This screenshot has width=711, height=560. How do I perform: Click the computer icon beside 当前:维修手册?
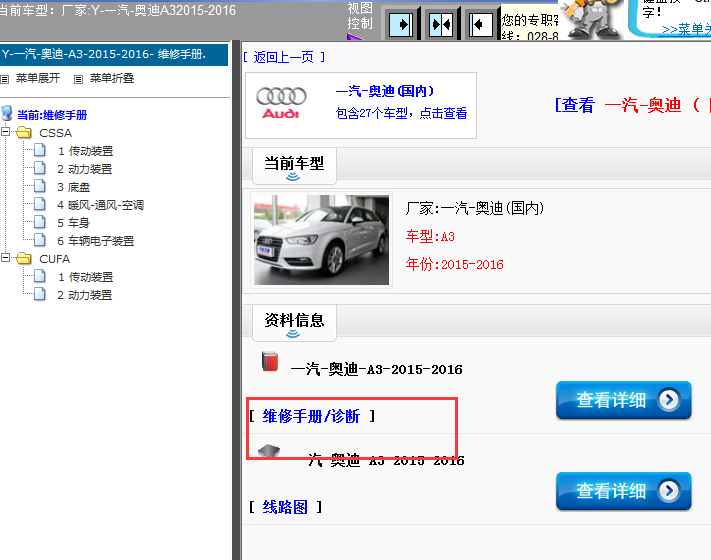click(7, 113)
